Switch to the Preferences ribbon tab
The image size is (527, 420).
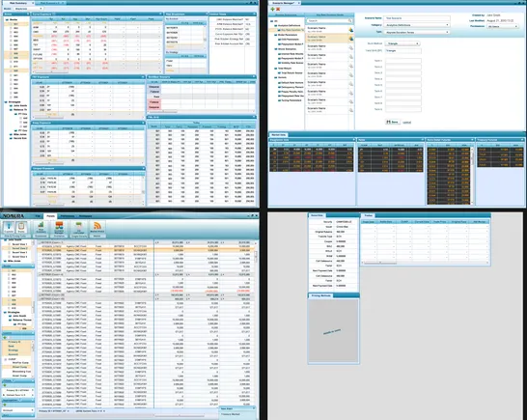[68, 216]
